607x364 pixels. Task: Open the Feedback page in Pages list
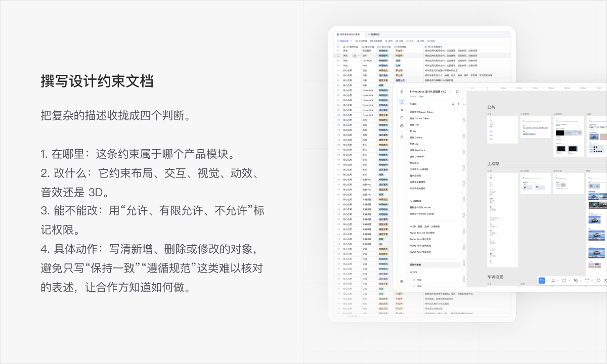click(x=417, y=150)
